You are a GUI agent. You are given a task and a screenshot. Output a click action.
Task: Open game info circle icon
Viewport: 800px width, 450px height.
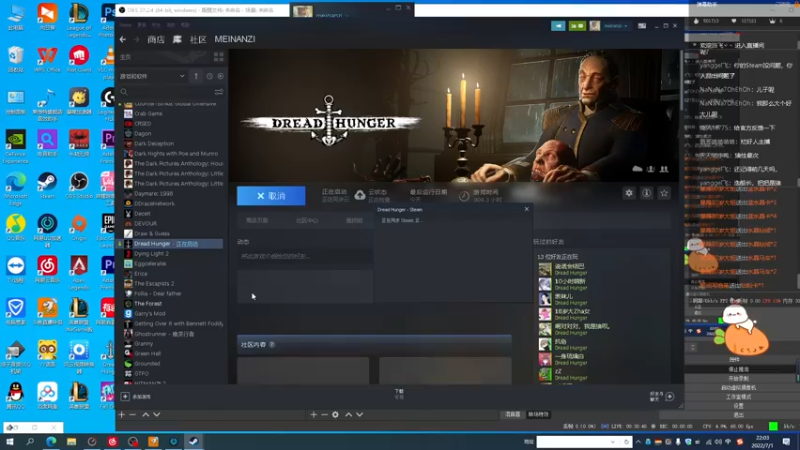pos(646,193)
